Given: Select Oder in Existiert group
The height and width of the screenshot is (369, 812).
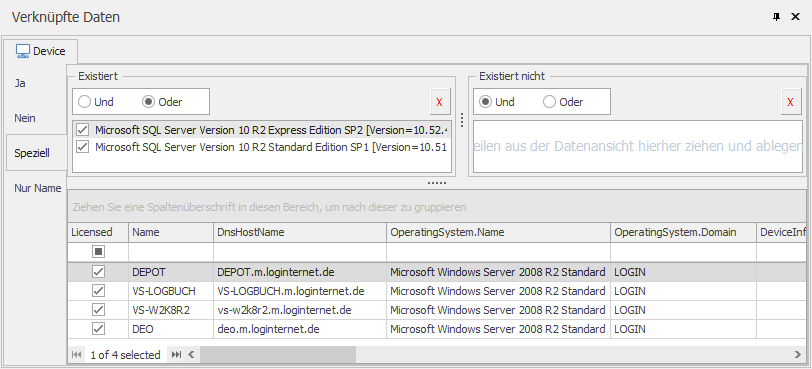Looking at the screenshot, I should [x=162, y=102].
